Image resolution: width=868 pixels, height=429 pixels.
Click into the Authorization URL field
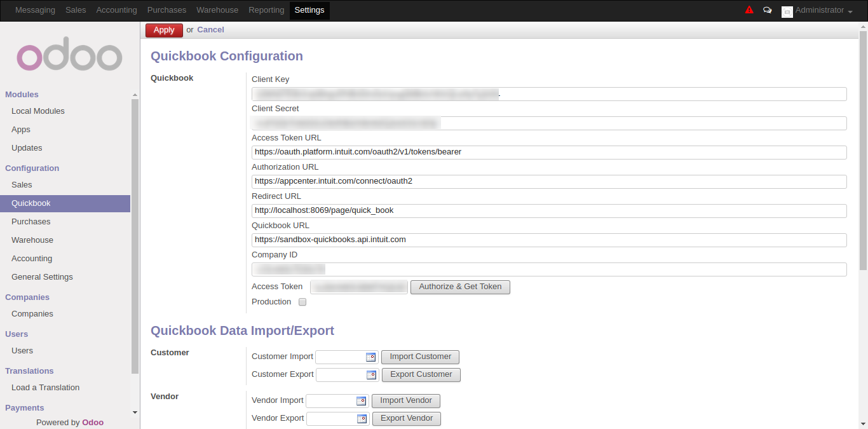point(549,182)
